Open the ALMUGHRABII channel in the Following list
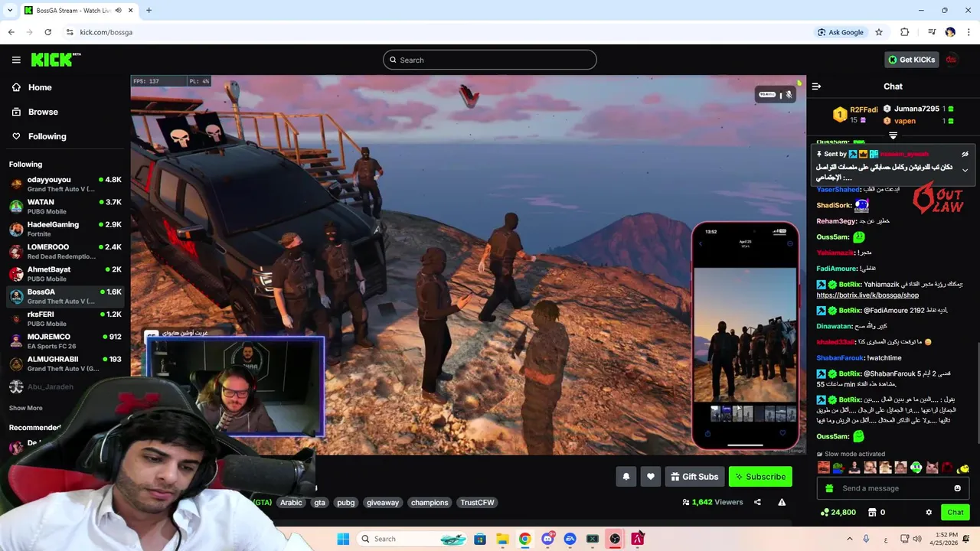980x551 pixels. click(65, 364)
